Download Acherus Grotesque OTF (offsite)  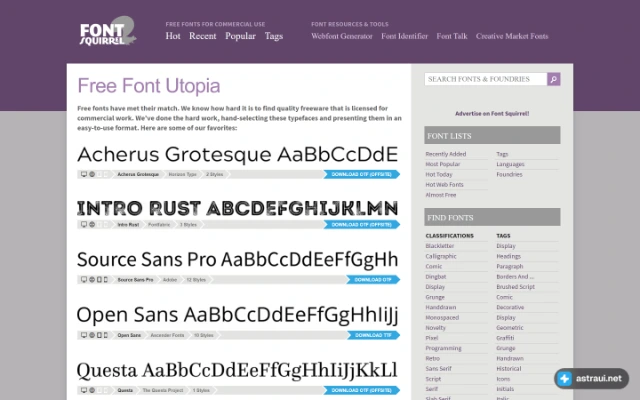[362, 174]
